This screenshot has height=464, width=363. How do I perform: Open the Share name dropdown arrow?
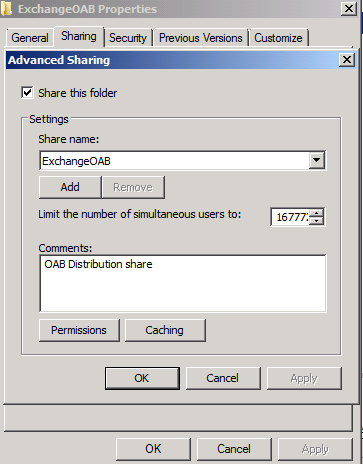pos(316,161)
